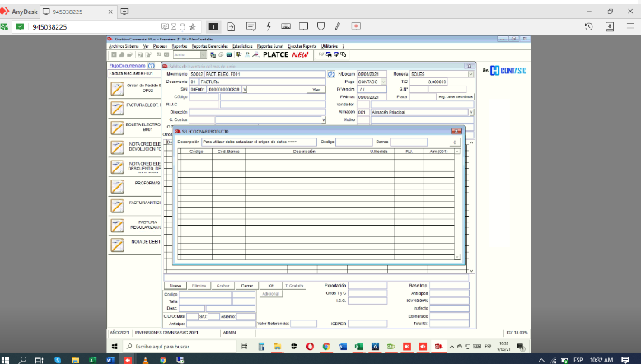
Task: Click Windows search box in remote taskbar
Action: coord(179,347)
